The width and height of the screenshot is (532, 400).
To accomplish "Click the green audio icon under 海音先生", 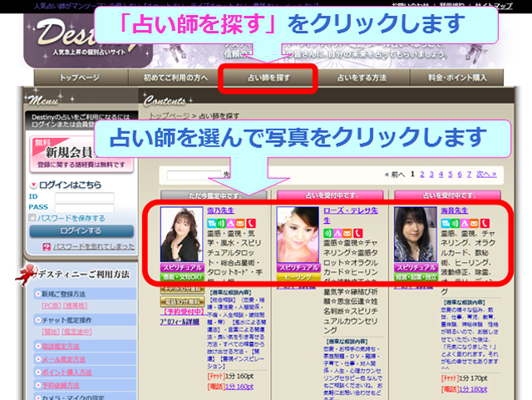I will coord(455,224).
